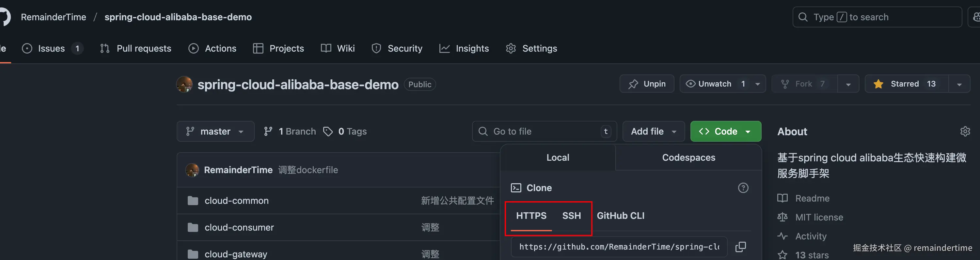The height and width of the screenshot is (260, 980).
Task: Copy the clone URL to clipboard icon
Action: pyautogui.click(x=740, y=247)
